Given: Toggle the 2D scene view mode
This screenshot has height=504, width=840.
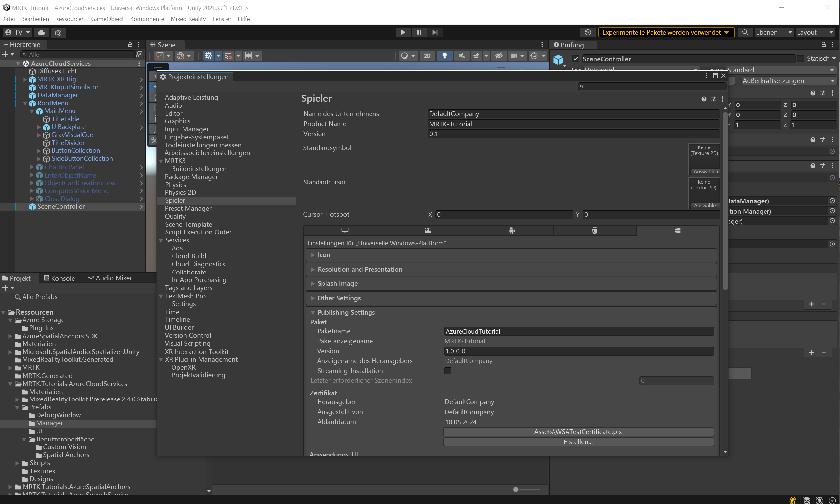Looking at the screenshot, I should pos(427,56).
